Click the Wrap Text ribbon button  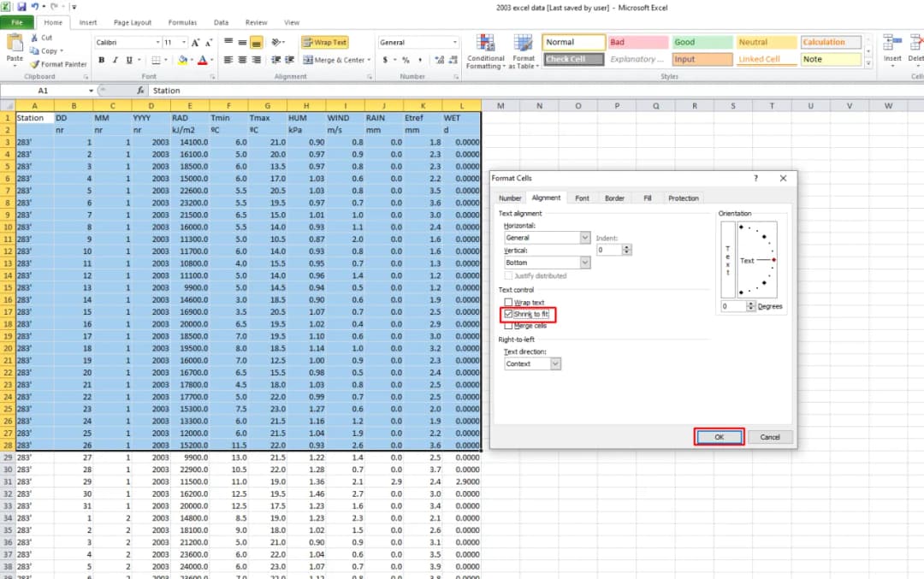click(324, 42)
